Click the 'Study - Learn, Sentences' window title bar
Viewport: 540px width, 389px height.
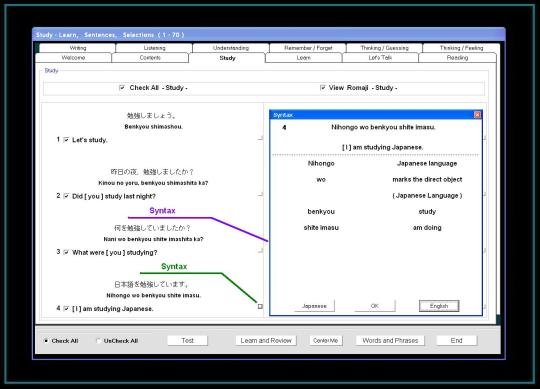(269, 35)
